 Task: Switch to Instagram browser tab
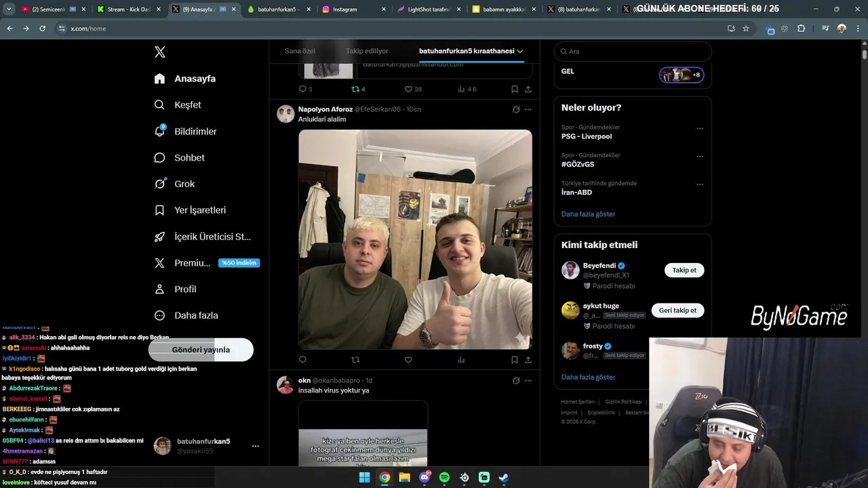click(x=354, y=9)
